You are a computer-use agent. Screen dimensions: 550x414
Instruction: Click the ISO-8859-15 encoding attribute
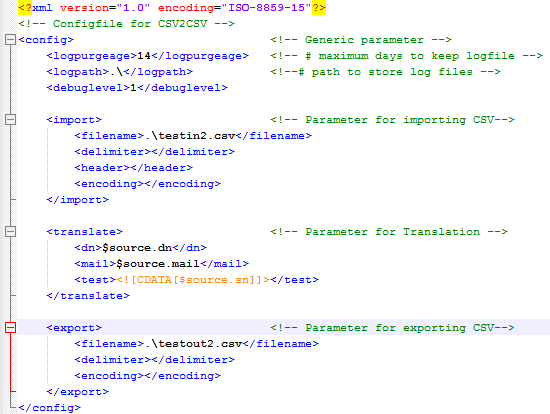click(266, 8)
